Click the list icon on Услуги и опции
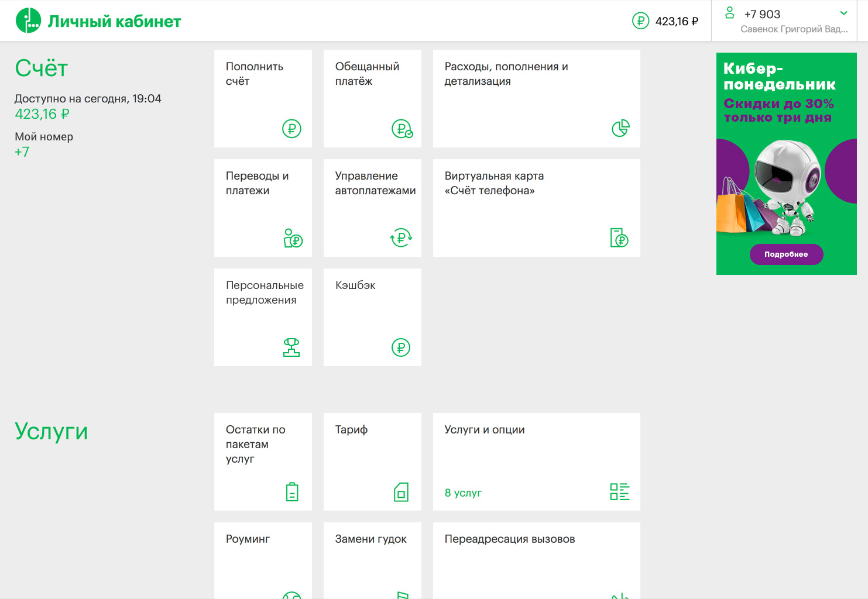The image size is (868, 599). (x=620, y=491)
